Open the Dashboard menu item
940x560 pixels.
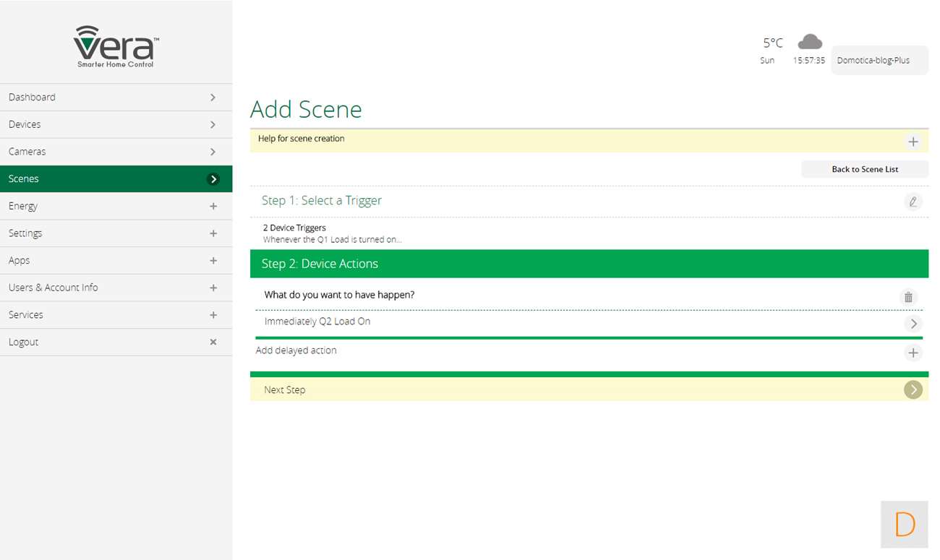pyautogui.click(x=116, y=98)
